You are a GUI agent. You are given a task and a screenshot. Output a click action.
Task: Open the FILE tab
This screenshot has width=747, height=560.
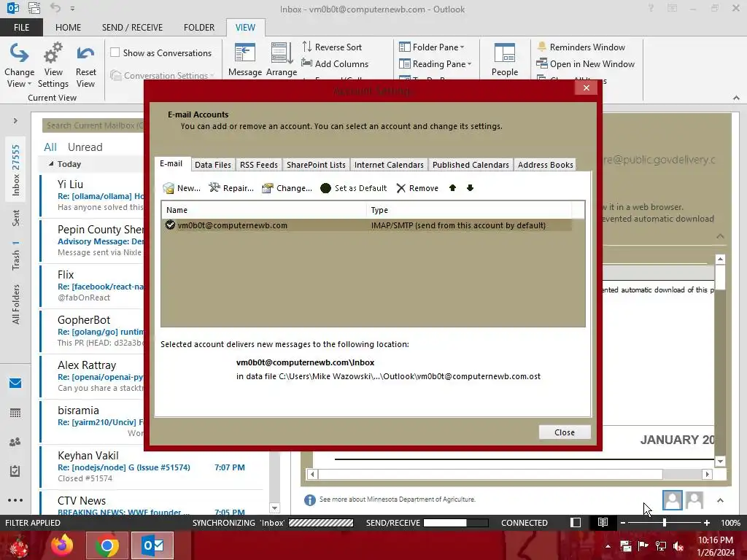(21, 28)
